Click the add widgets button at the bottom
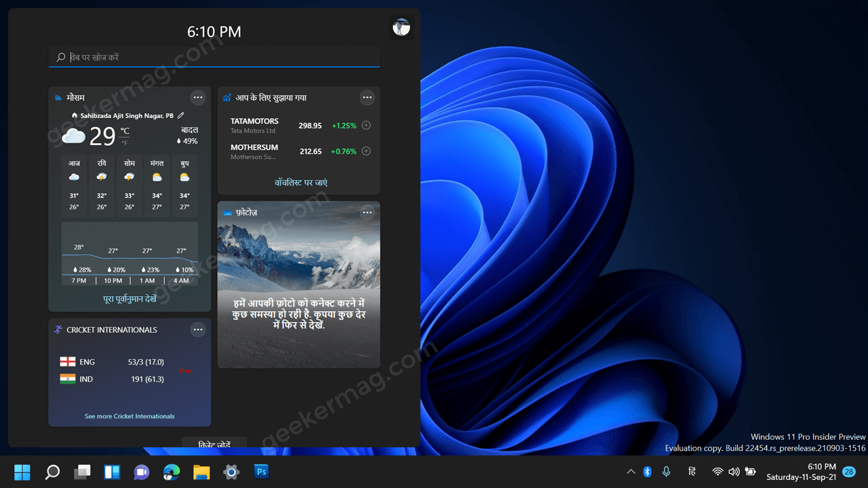This screenshot has width=868, height=488. coord(214,443)
